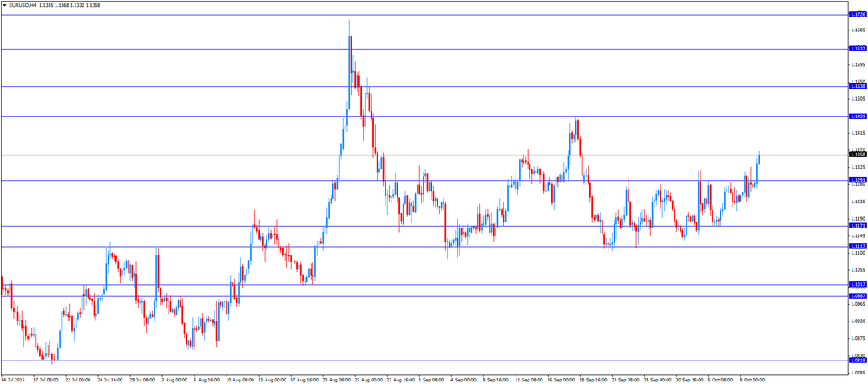Select the 1.1291 horizontal line label

pos(857,180)
